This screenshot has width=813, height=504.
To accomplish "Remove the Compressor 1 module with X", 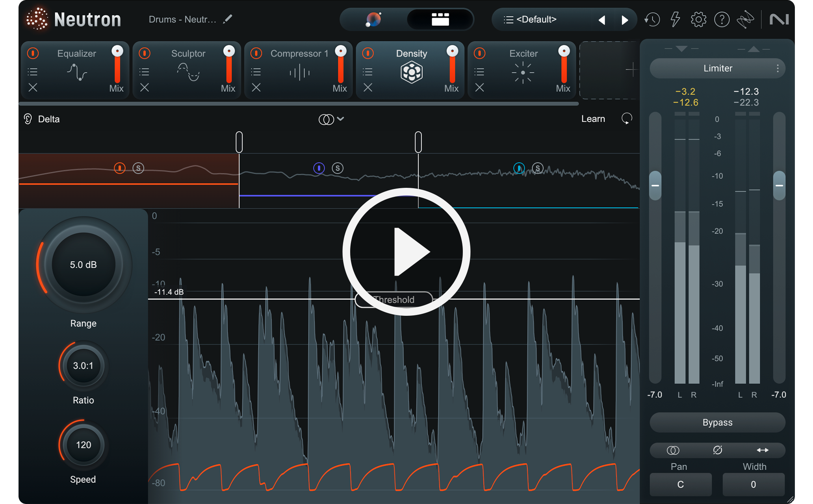I will click(256, 87).
